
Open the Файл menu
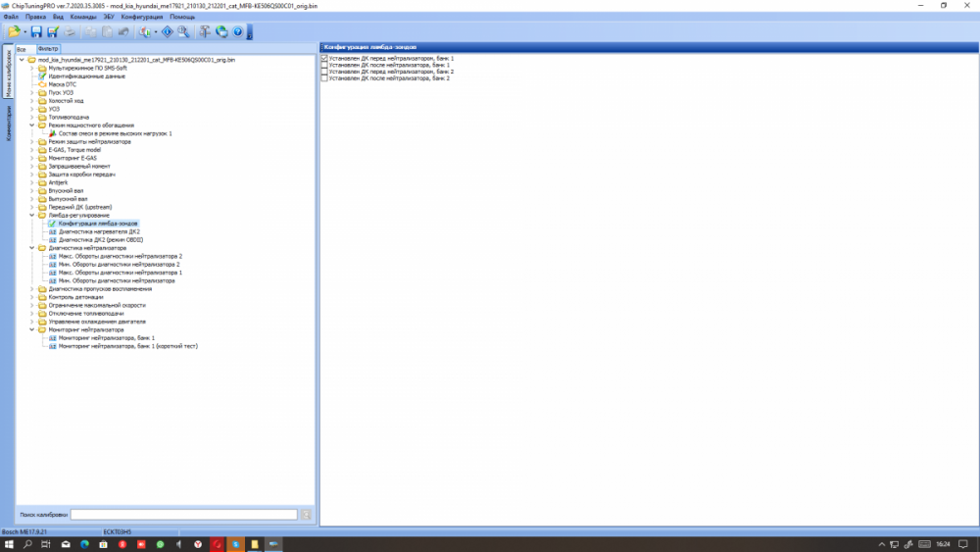pos(11,17)
